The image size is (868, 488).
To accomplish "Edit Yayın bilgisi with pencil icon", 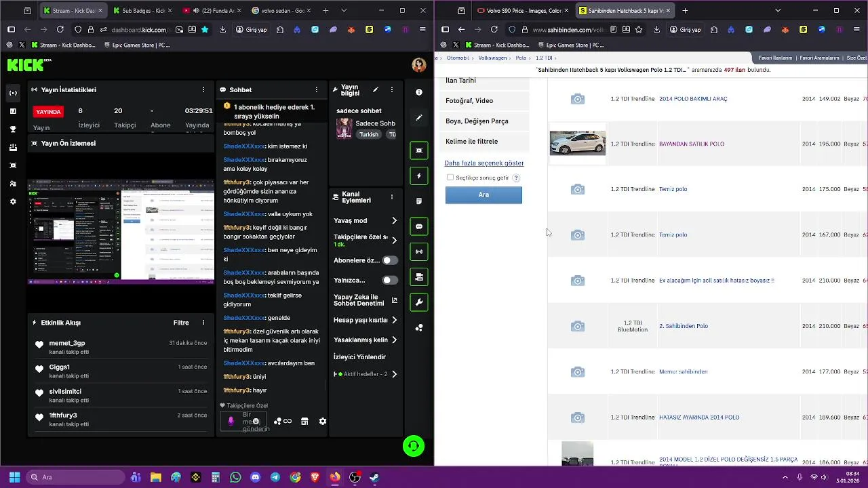I will click(x=375, y=89).
